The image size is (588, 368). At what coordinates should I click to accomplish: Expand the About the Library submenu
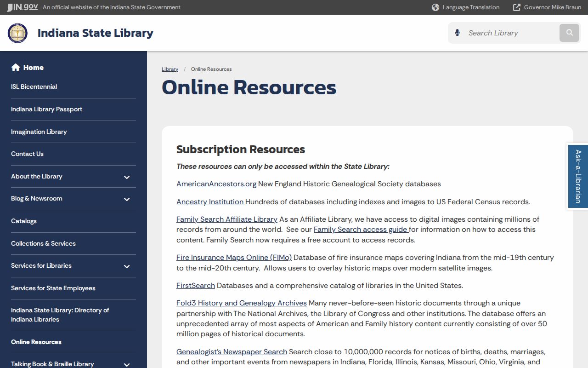tap(127, 177)
